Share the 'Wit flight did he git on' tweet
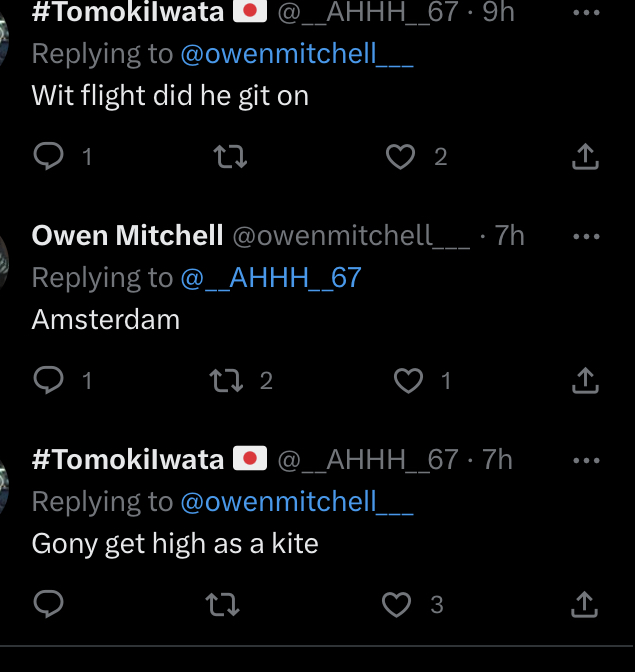 coord(585,156)
